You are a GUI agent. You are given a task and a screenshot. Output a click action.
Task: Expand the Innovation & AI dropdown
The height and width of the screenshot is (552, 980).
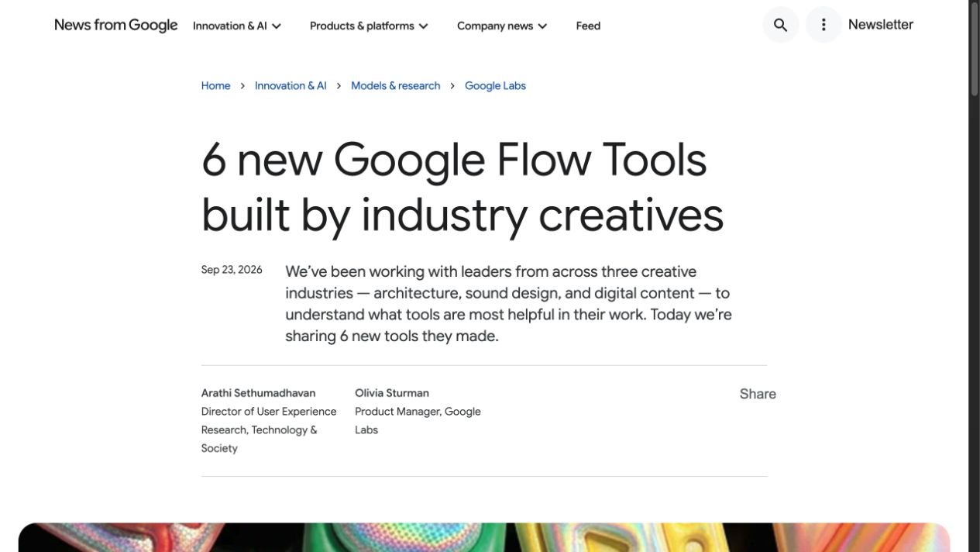pos(237,26)
